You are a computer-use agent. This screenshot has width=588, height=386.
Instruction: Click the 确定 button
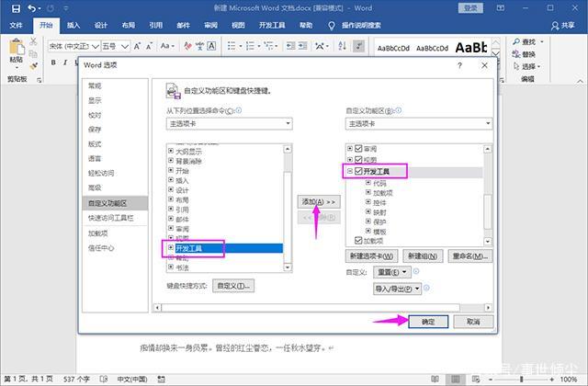[428, 322]
